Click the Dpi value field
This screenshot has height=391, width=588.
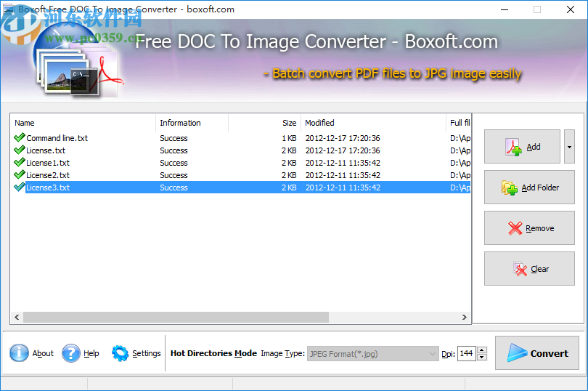[467, 353]
